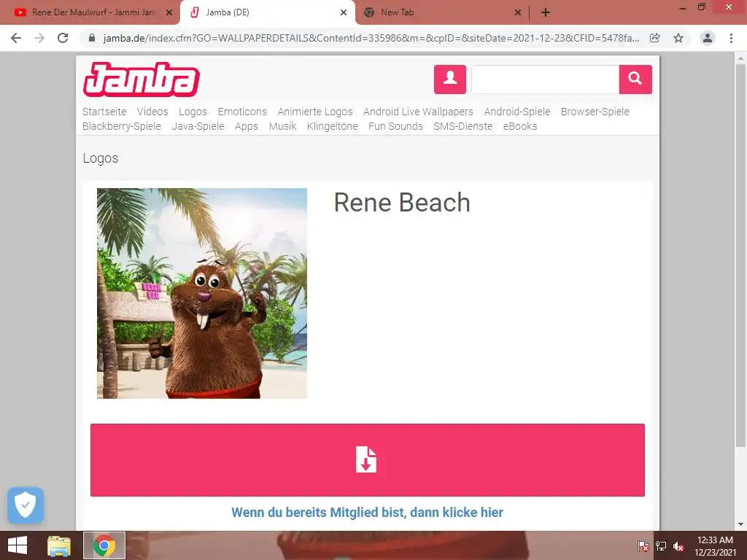Click the blue shield security badge

point(26,505)
